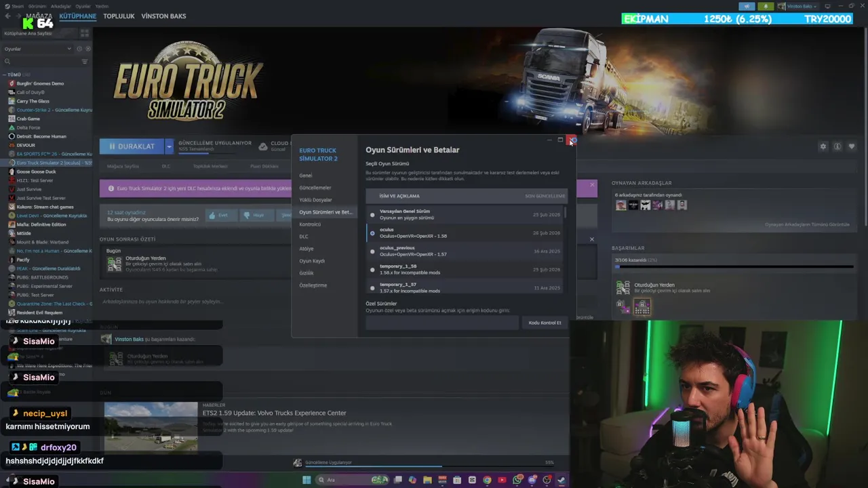868x488 pixels.
Task: Open Steam icon in the taskbar
Action: point(561,480)
